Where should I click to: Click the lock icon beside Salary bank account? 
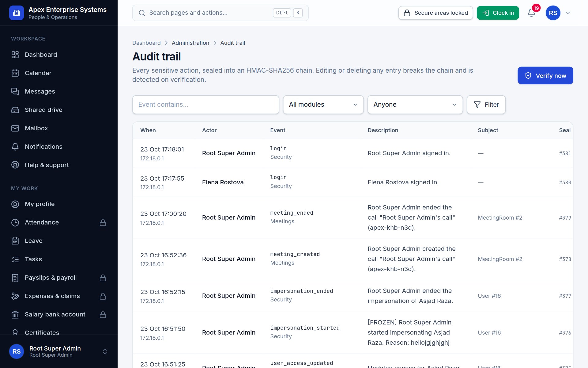103,314
